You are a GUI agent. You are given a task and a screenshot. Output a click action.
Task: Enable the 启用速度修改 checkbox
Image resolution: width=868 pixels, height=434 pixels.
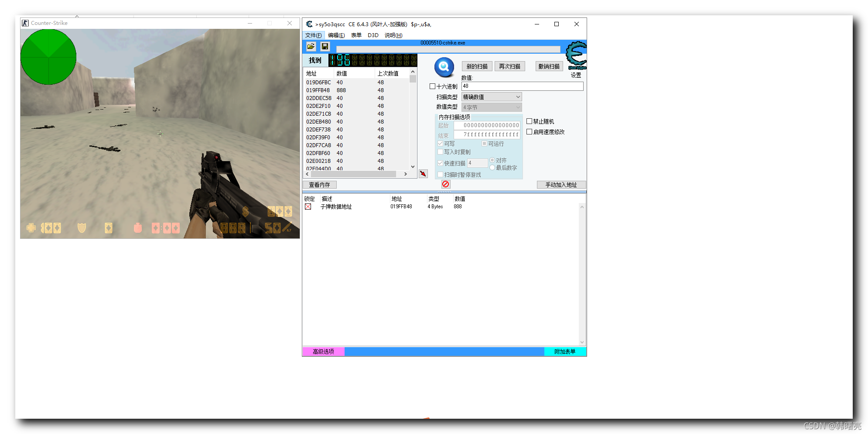pyautogui.click(x=529, y=132)
